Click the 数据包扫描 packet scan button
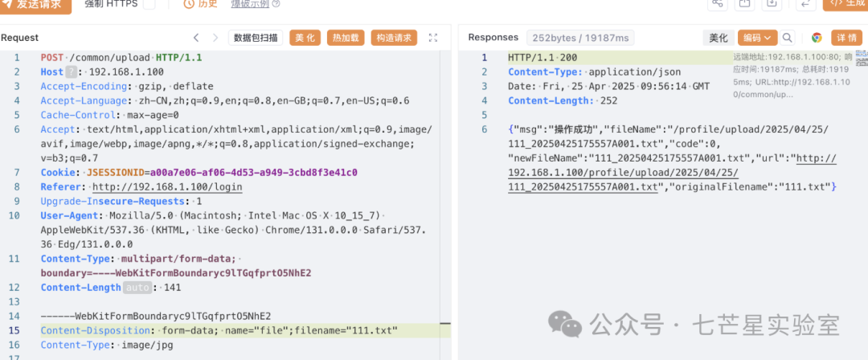 click(x=256, y=38)
